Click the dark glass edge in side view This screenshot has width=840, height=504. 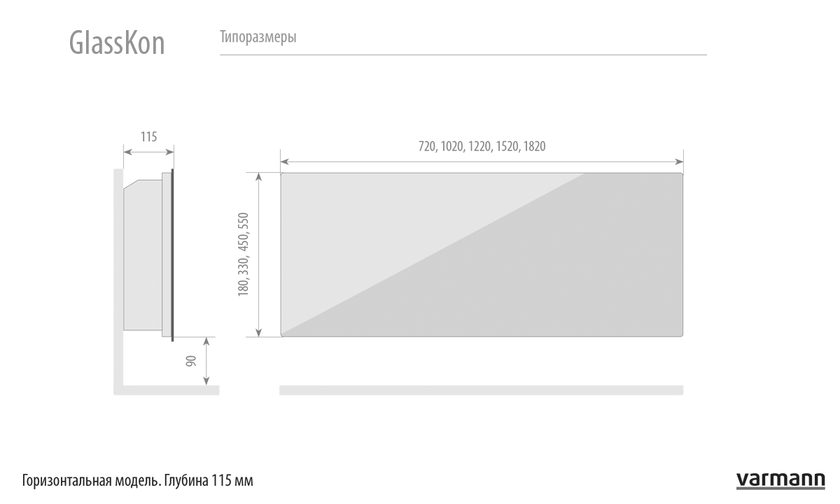172,254
